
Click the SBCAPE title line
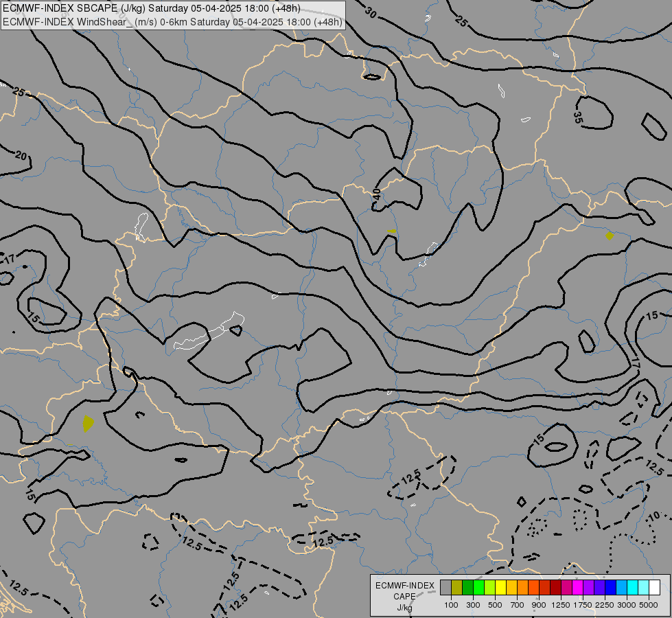(x=152, y=8)
